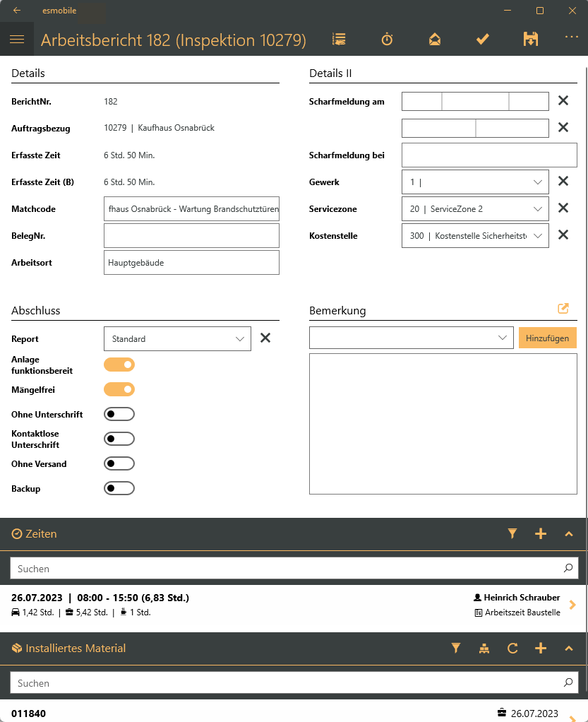Click the 26.07.2023 date on material row
The height and width of the screenshot is (722, 588).
pyautogui.click(x=534, y=714)
